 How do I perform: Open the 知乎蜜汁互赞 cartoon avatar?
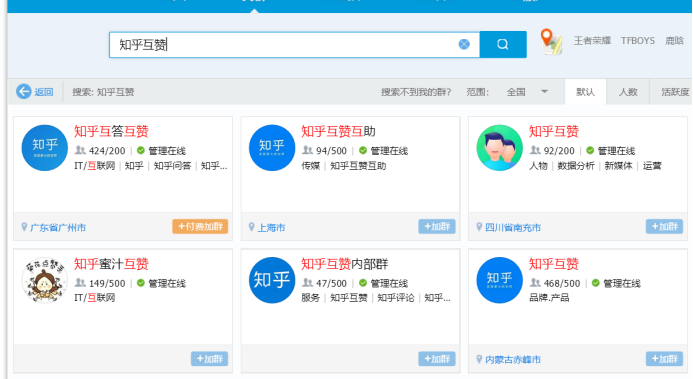click(x=45, y=280)
